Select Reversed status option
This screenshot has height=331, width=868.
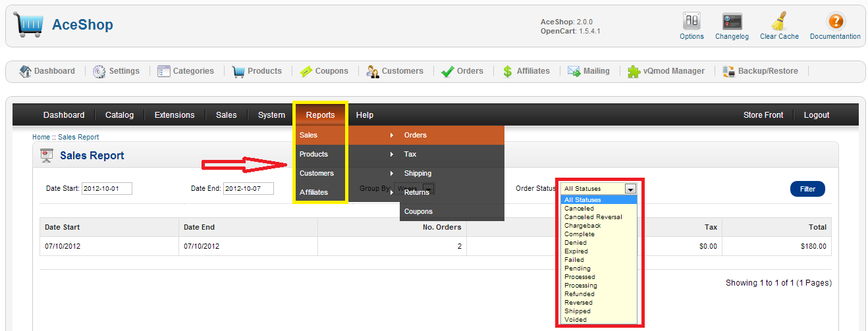point(599,303)
